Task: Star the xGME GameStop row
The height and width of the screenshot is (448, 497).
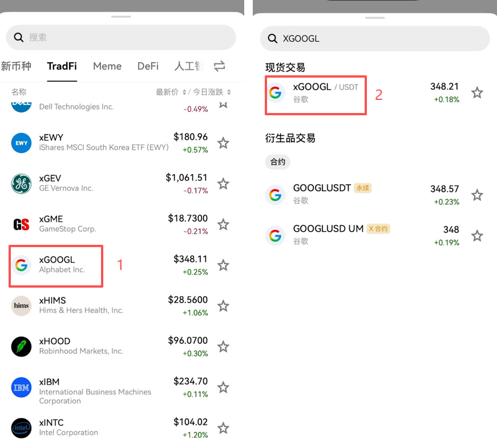Action: (223, 224)
